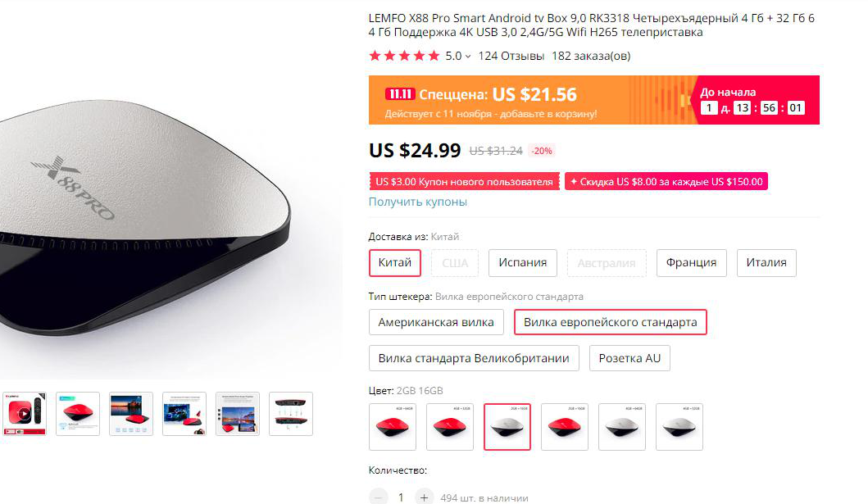Viewport: 868px width, 504px height.
Task: Select the fourth red 2GB 16GB swatch
Action: (565, 426)
